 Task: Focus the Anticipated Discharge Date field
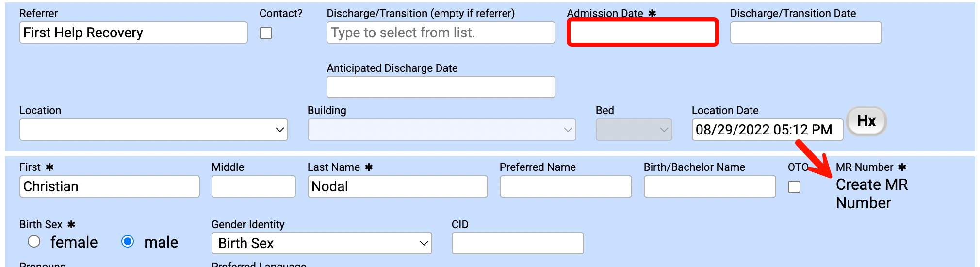tap(441, 87)
